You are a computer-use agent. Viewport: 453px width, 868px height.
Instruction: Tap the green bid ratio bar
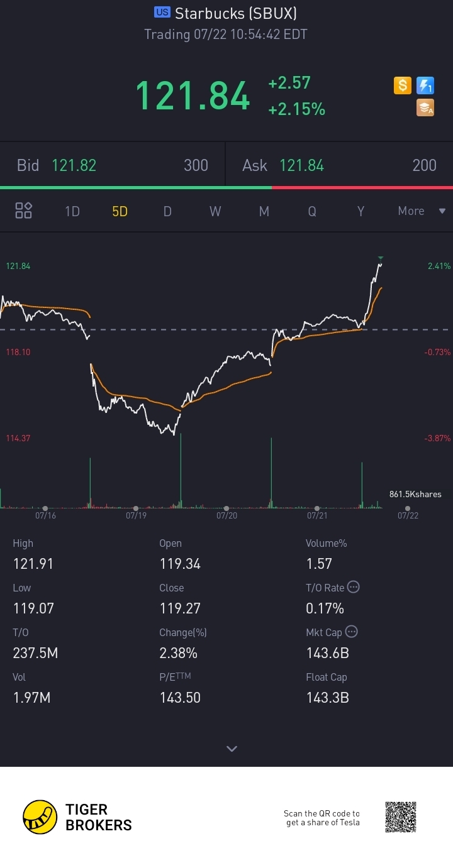pyautogui.click(x=136, y=187)
